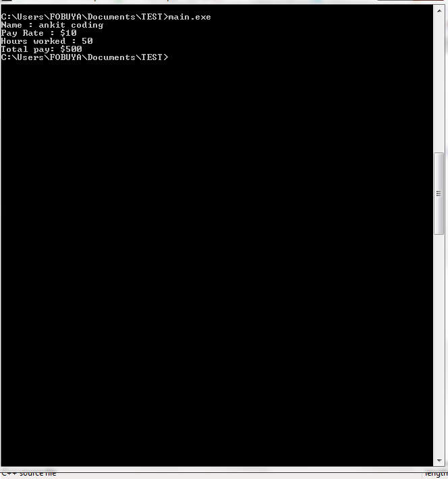The image size is (448, 479).
Task: Select the ankit coding name value
Action: (71, 26)
